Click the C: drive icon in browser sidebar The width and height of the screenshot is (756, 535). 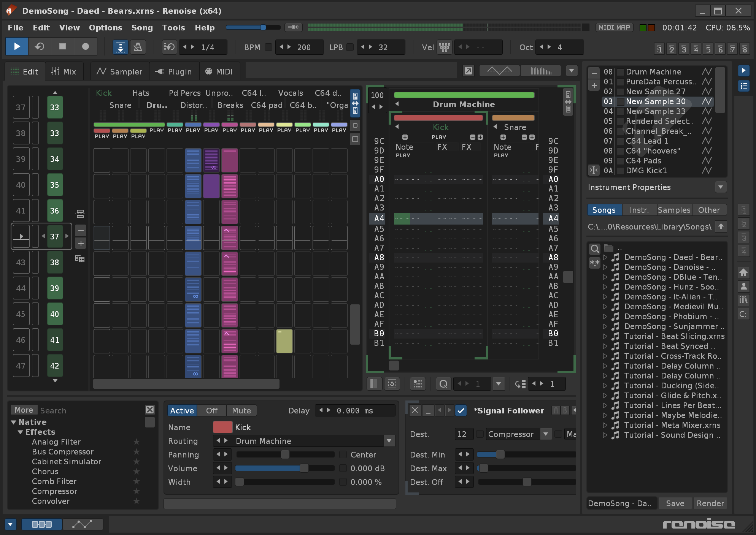[x=743, y=314]
